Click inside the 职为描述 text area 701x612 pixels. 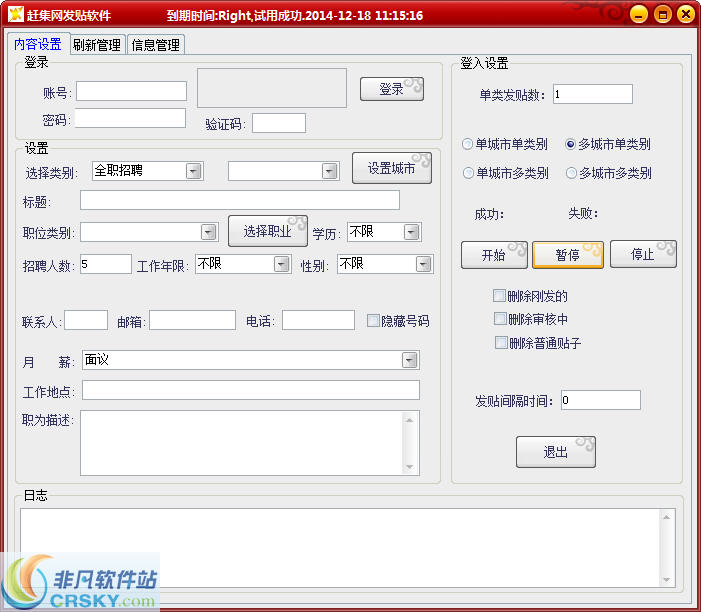tap(241, 443)
